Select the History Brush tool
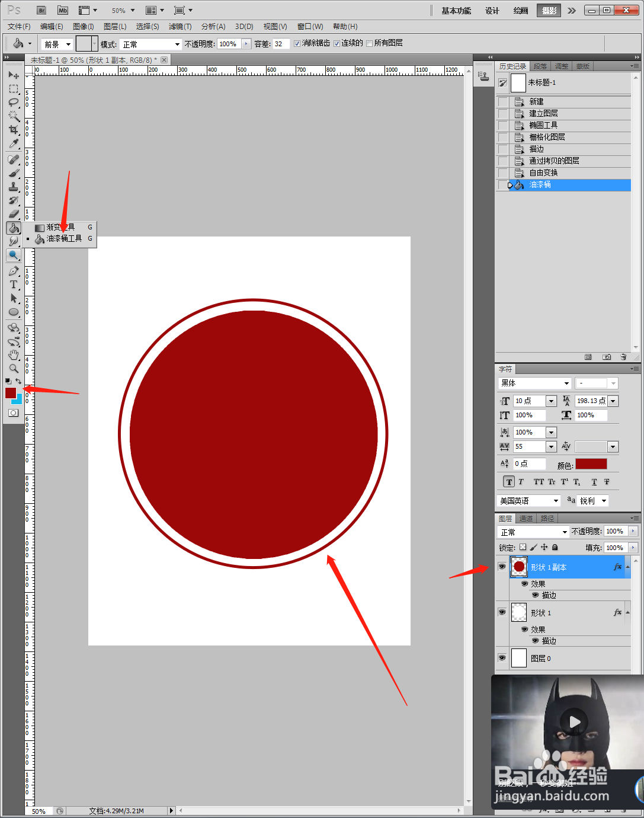The width and height of the screenshot is (644, 818). (13, 200)
